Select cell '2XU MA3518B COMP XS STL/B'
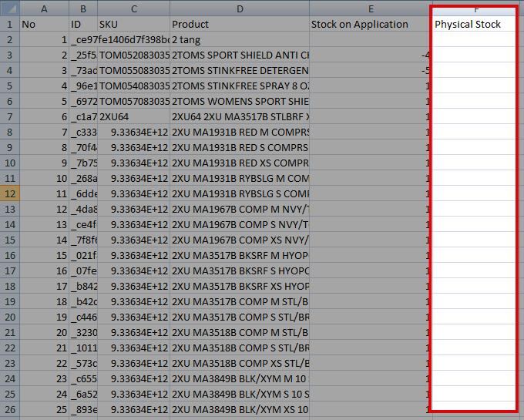Screen dimensions: 524x420 (240, 363)
